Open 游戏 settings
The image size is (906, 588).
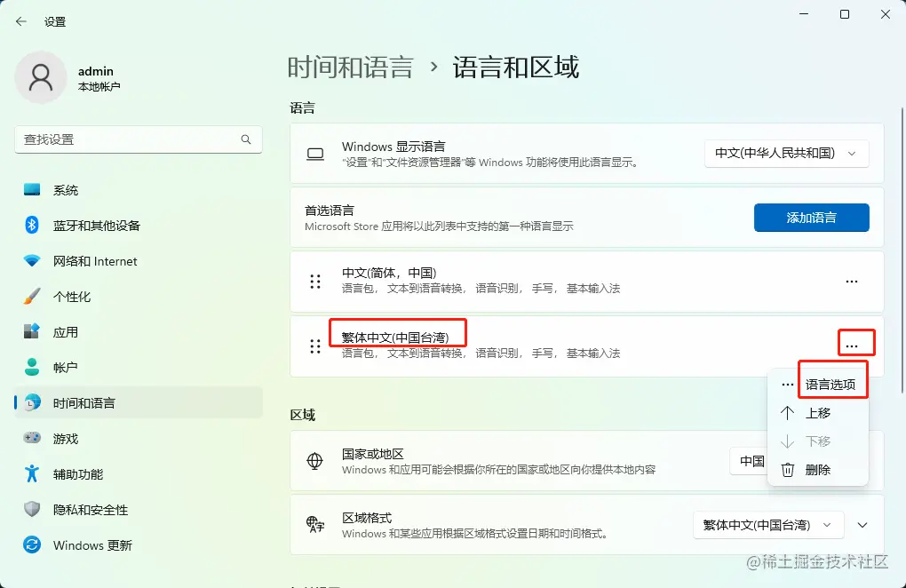click(139, 439)
